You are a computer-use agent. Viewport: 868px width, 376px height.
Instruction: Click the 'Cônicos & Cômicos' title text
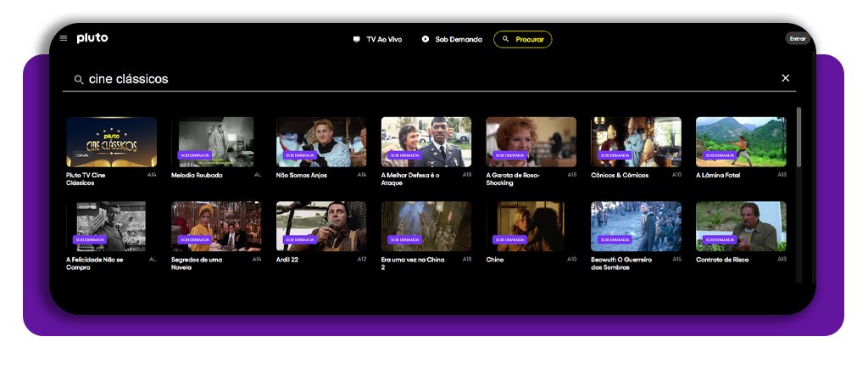point(620,175)
